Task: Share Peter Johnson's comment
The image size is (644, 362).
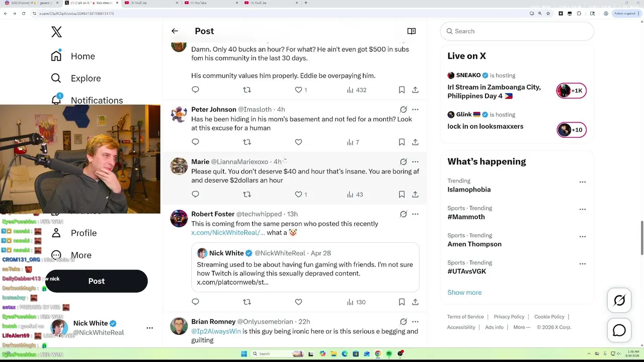Action: point(415,142)
